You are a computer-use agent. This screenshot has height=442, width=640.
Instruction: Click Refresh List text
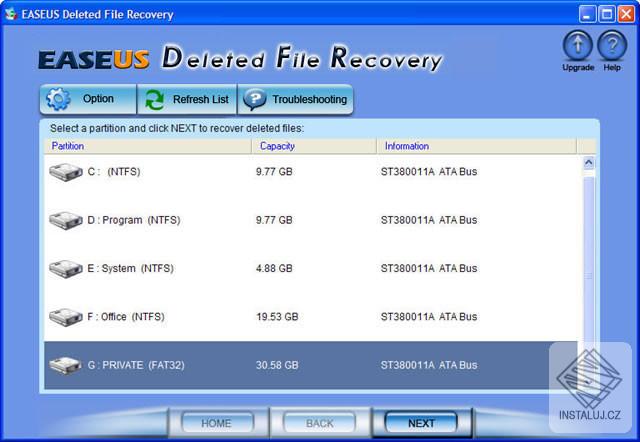click(200, 99)
